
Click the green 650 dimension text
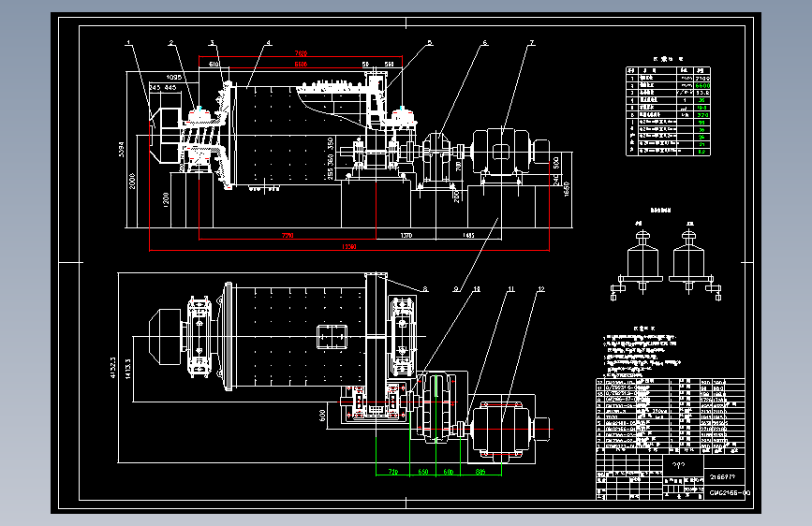pyautogui.click(x=423, y=472)
